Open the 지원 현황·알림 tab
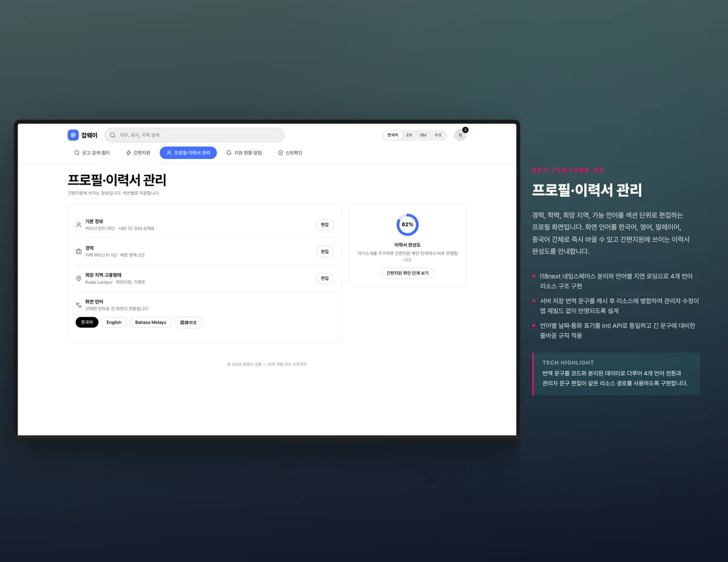The image size is (728, 562). point(244,153)
